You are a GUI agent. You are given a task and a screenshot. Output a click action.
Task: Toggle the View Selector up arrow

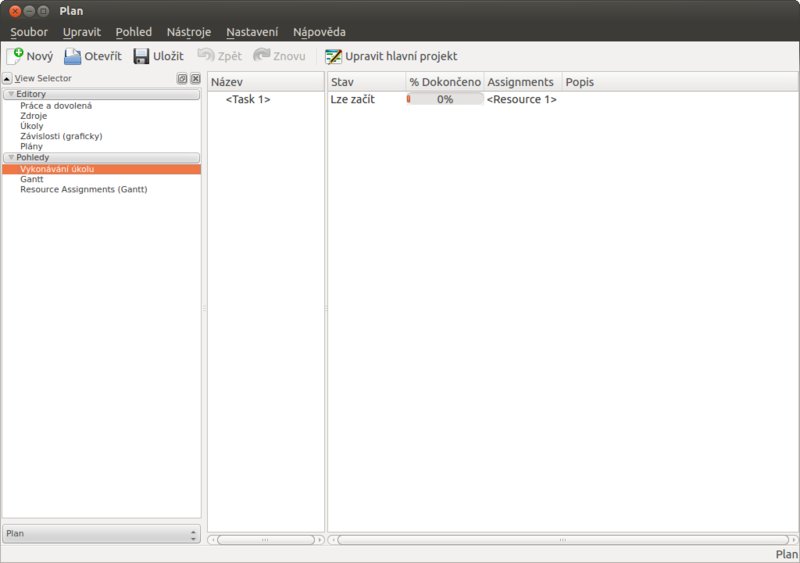[x=7, y=78]
